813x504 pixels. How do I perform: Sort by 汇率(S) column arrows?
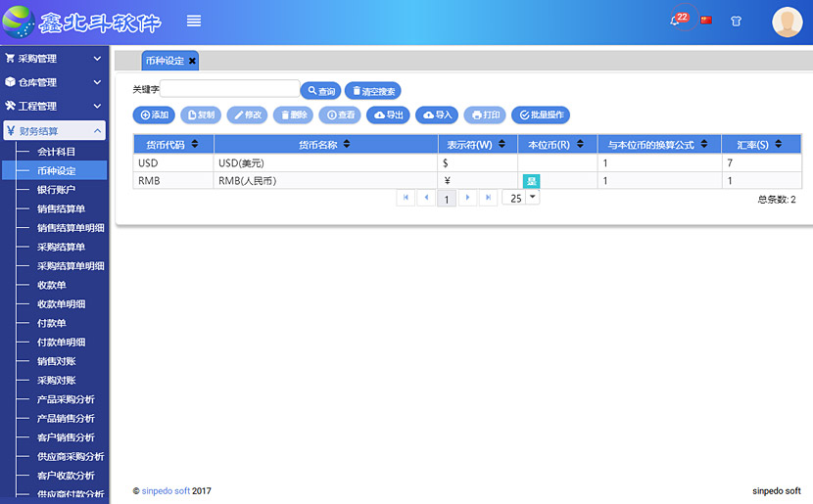coord(779,144)
